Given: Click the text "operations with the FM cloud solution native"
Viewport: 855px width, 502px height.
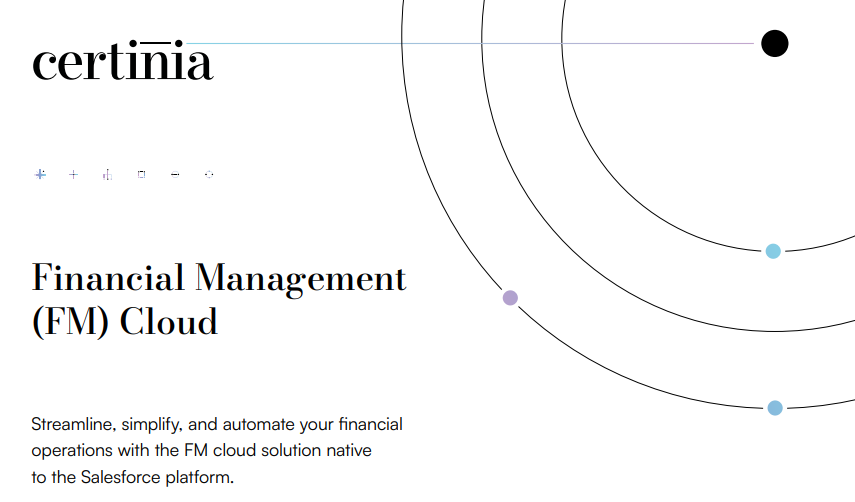Looking at the screenshot, I should [201, 451].
